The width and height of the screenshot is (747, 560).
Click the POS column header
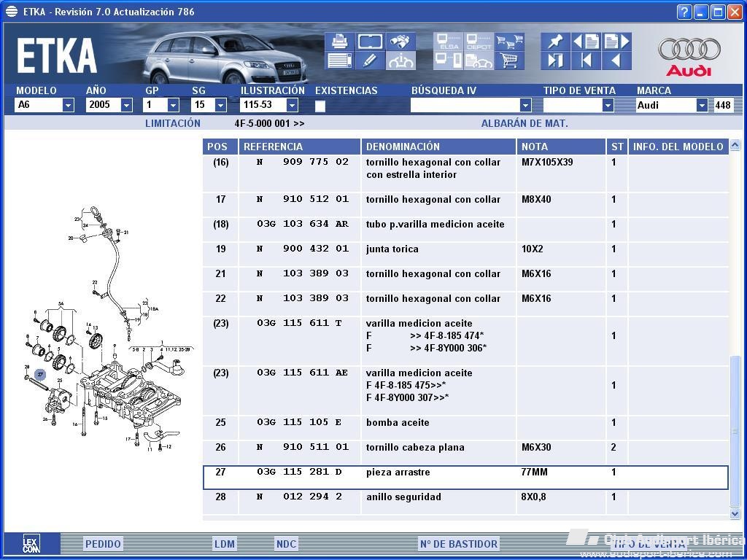tap(220, 147)
